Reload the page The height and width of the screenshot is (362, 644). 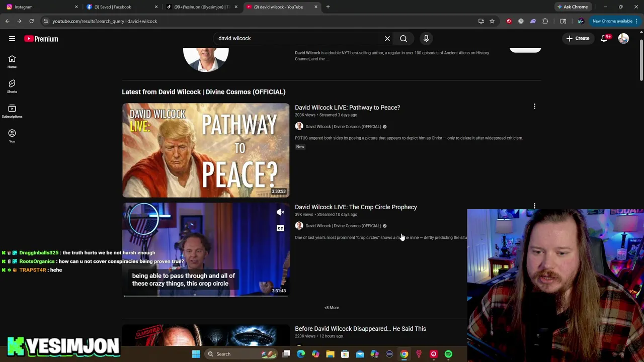click(31, 21)
